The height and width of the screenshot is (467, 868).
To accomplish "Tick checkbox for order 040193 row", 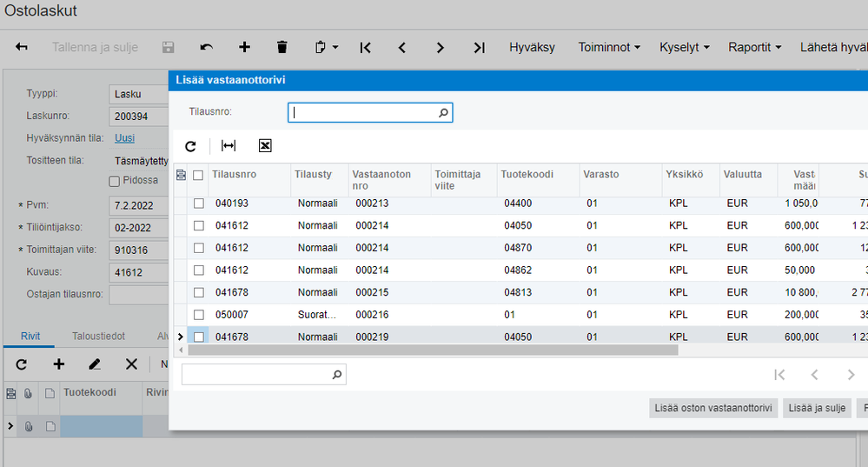I will 199,203.
